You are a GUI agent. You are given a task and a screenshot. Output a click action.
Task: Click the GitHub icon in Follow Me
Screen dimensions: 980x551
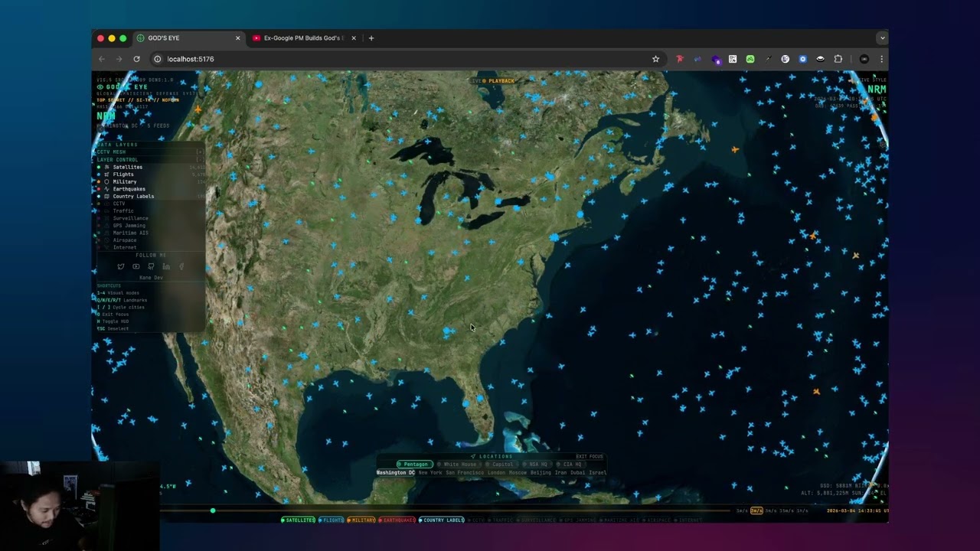point(151,266)
